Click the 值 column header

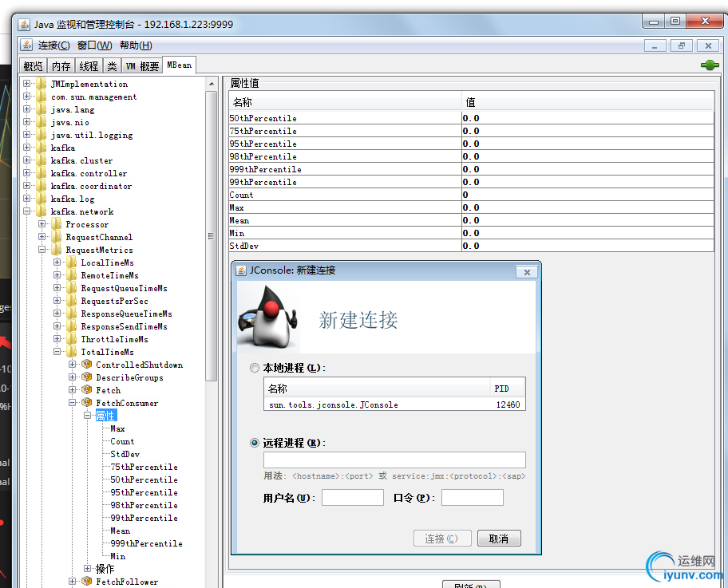588,102
